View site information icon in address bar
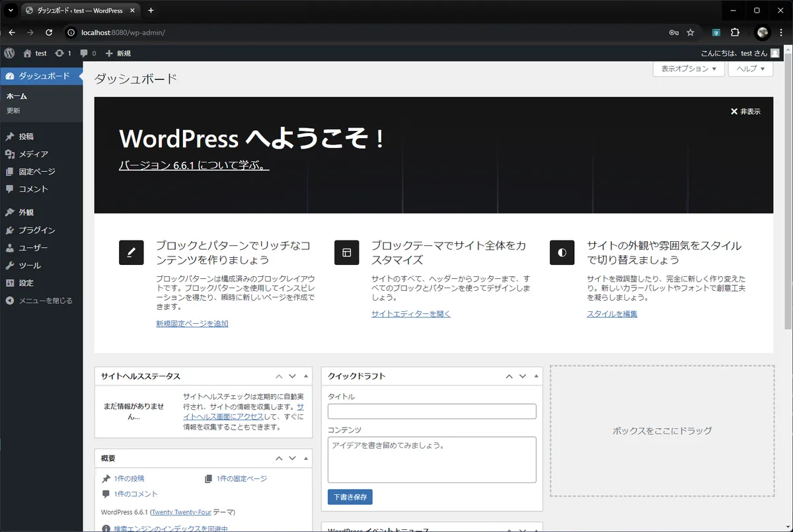This screenshot has width=793, height=532. point(72,32)
